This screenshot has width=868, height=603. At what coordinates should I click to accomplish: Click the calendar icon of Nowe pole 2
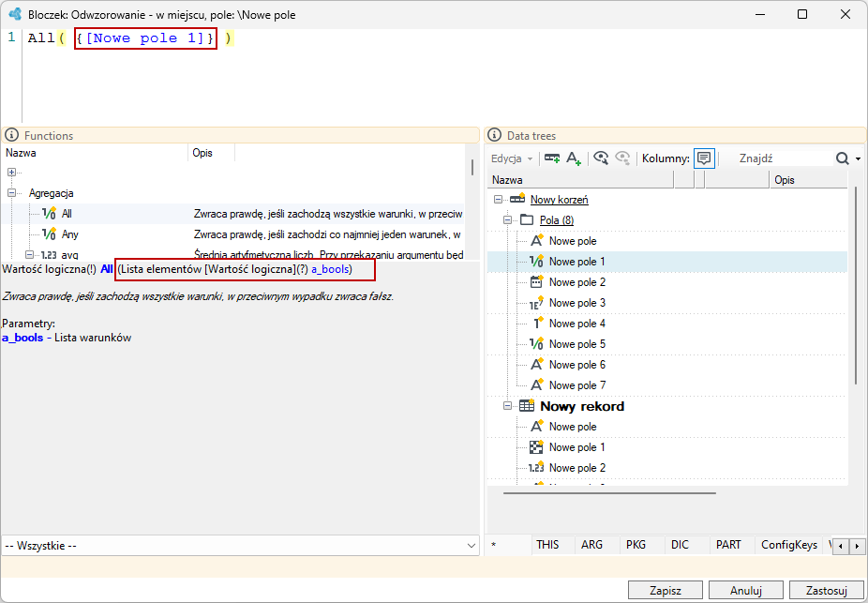coord(536,282)
